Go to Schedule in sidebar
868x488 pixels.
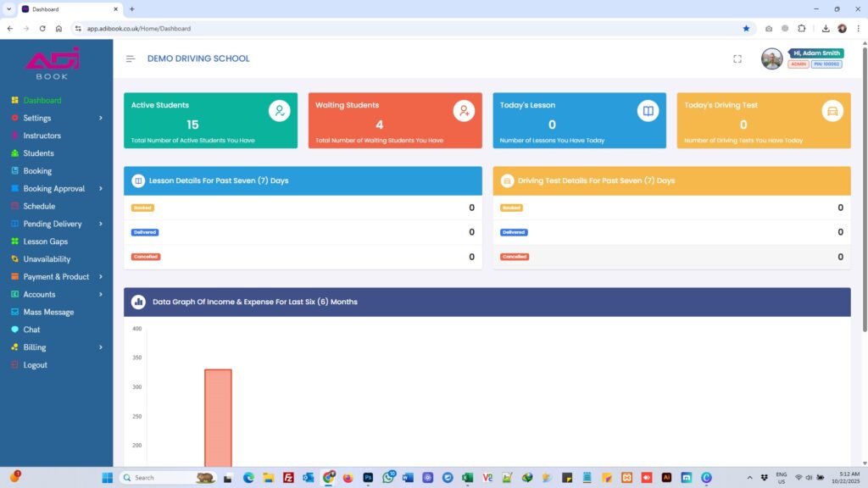point(39,207)
